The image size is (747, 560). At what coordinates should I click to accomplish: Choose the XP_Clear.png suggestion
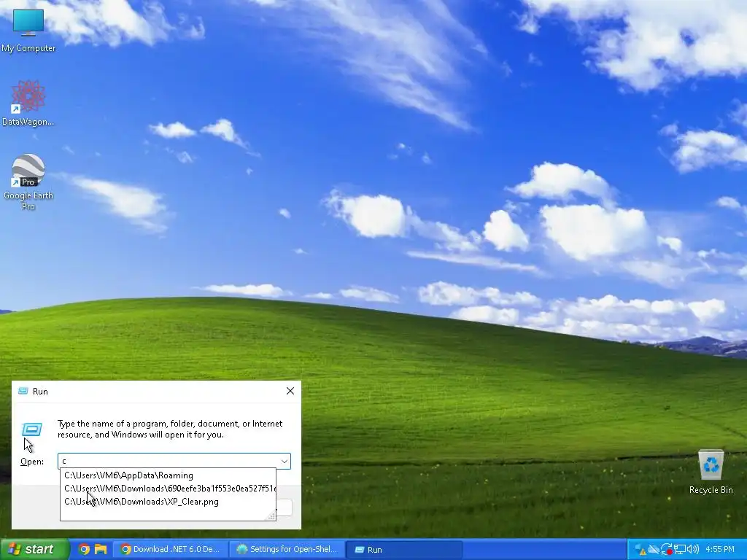(x=168, y=502)
